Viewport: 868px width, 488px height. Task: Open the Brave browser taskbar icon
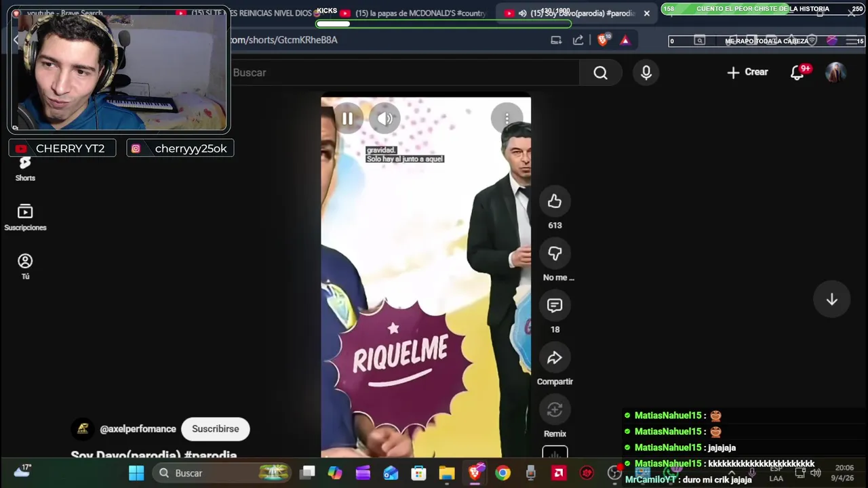[475, 472]
